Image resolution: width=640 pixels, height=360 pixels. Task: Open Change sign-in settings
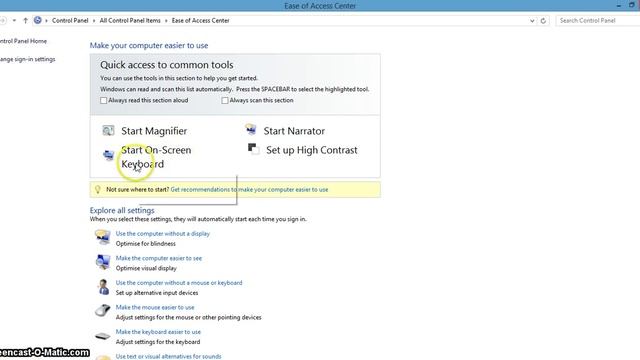[x=27, y=59]
